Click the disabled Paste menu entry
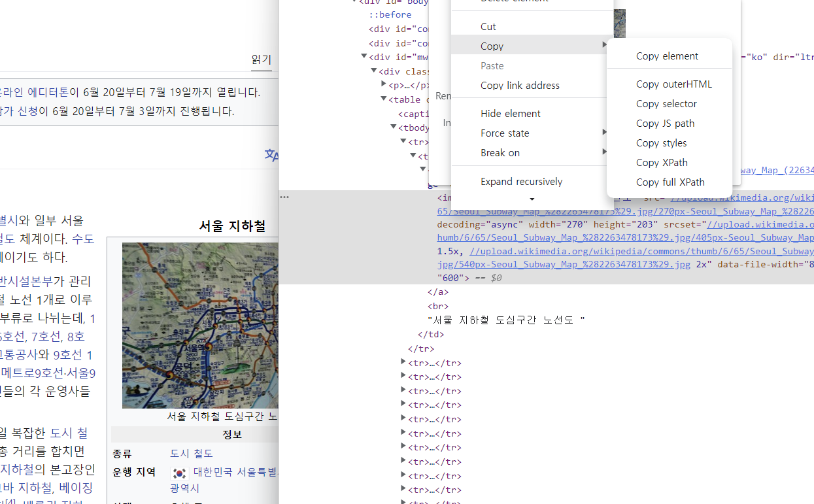The image size is (814, 504). [532, 65]
